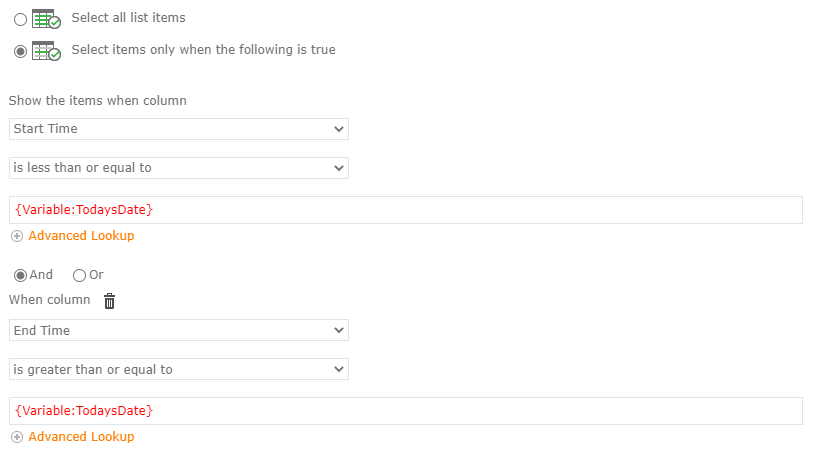
Task: Click the plus icon beside second Advanced Lookup
Action: [17, 437]
